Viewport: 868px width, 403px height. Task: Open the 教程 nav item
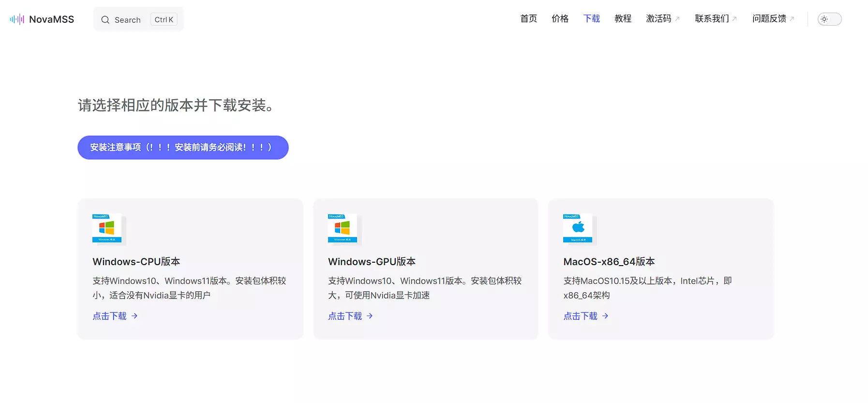pos(623,19)
